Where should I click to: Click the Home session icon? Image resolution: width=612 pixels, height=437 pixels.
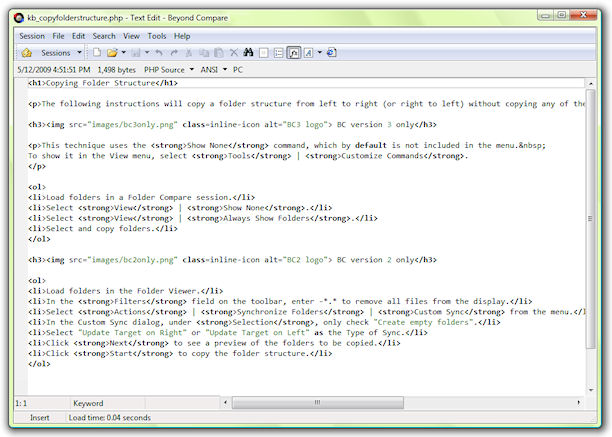coord(27,52)
